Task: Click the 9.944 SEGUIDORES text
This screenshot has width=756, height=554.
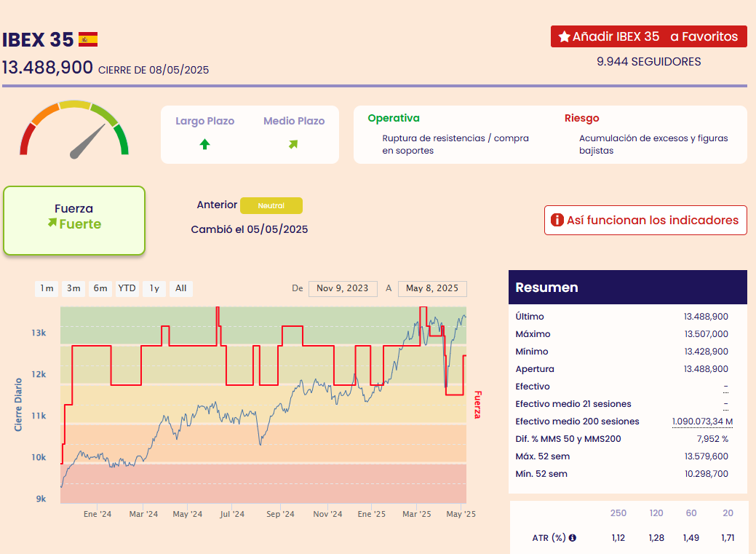Action: click(649, 62)
